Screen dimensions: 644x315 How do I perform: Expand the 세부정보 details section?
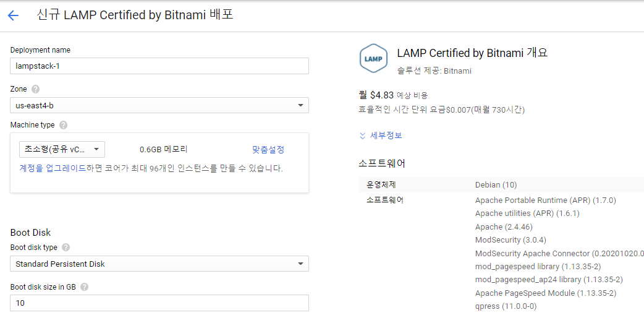[381, 136]
